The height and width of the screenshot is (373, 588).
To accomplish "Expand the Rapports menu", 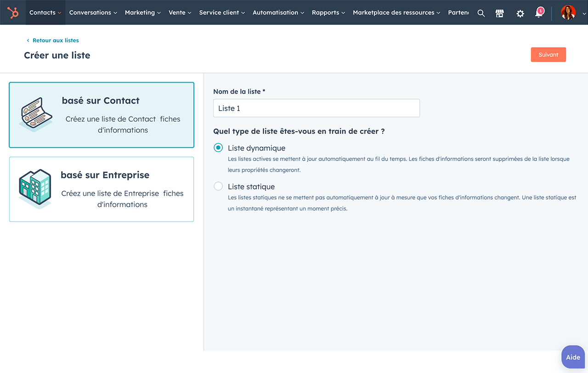I will (328, 12).
